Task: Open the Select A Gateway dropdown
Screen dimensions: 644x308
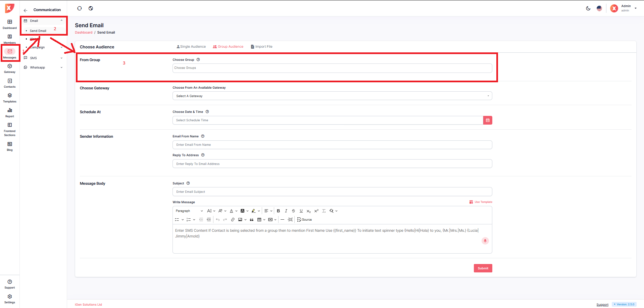Action: pos(332,96)
